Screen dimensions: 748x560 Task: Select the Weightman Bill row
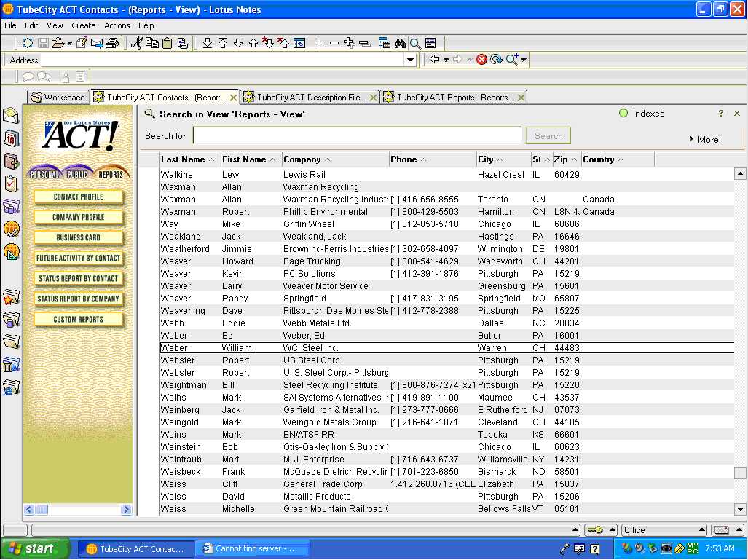pyautogui.click(x=446, y=385)
